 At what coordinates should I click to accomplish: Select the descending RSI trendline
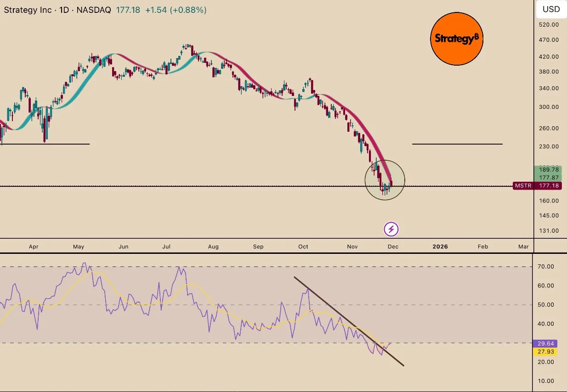coord(349,321)
